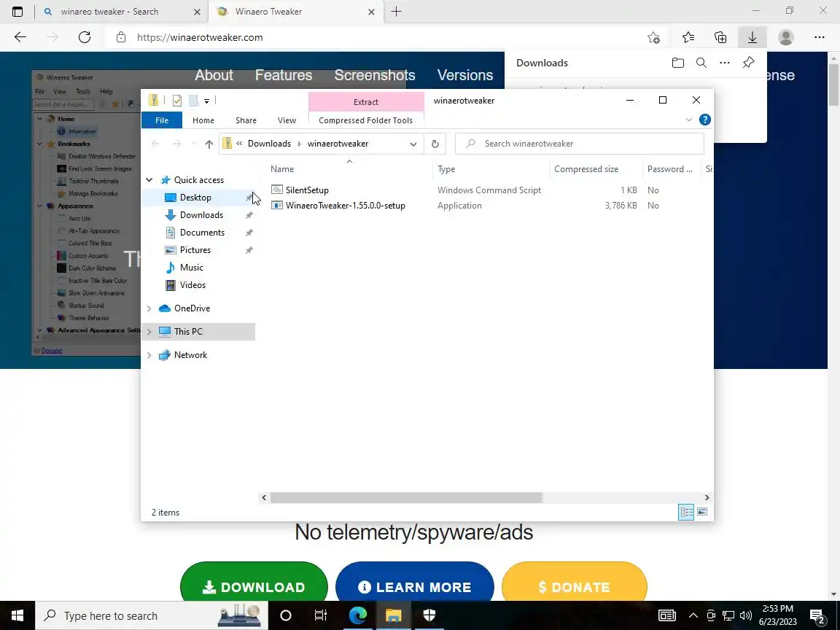
Task: Click Explorer horizontal scrollbar thumb
Action: (x=406, y=498)
